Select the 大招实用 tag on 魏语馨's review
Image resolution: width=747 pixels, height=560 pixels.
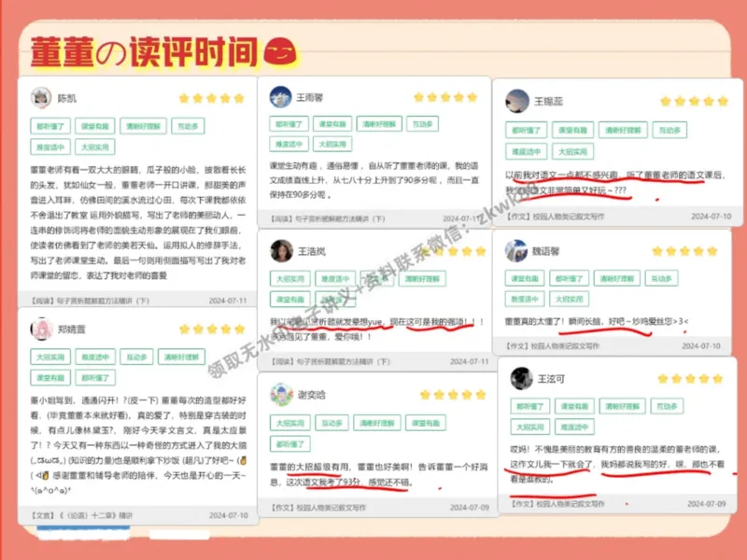coord(570,299)
